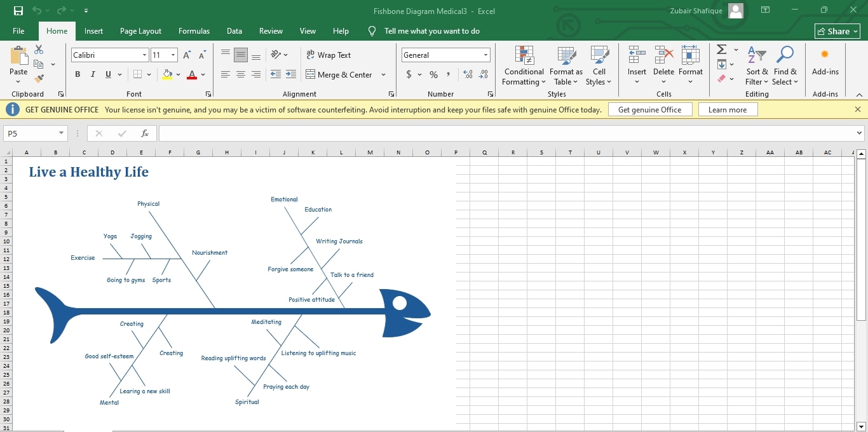Toggle italic formatting
This screenshot has width=868, height=432.
[x=92, y=74]
